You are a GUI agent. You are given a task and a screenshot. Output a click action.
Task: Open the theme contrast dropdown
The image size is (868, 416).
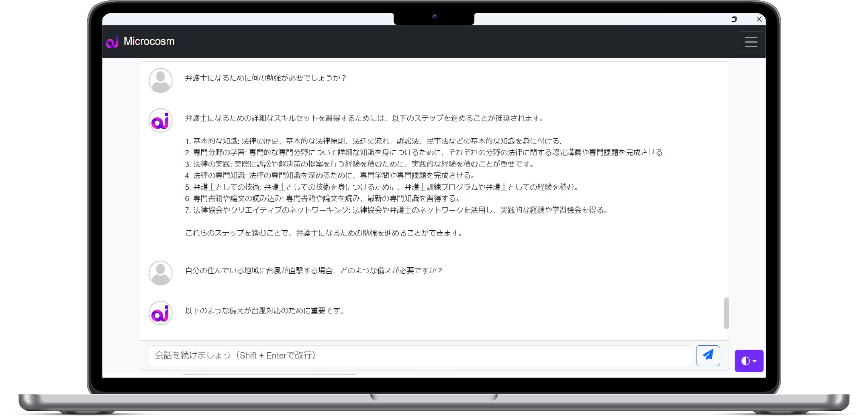[x=749, y=361]
